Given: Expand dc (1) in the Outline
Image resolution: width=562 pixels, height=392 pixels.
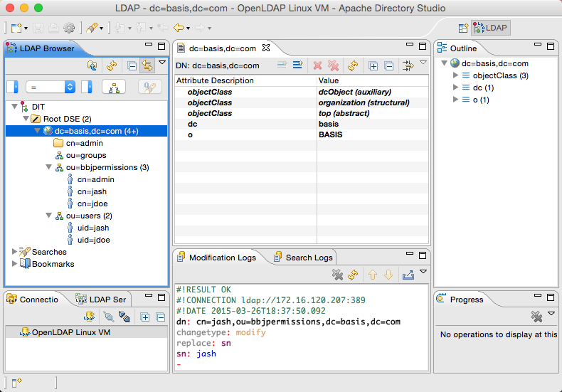Looking at the screenshot, I should (x=455, y=87).
